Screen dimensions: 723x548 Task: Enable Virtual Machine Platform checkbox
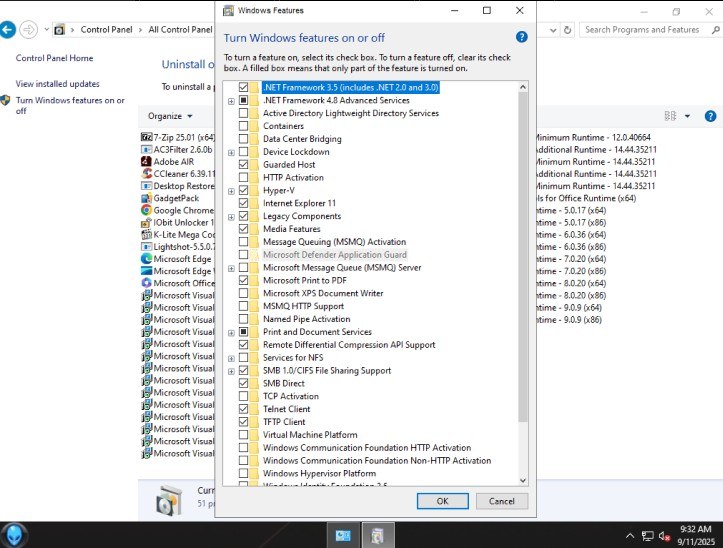tap(243, 435)
